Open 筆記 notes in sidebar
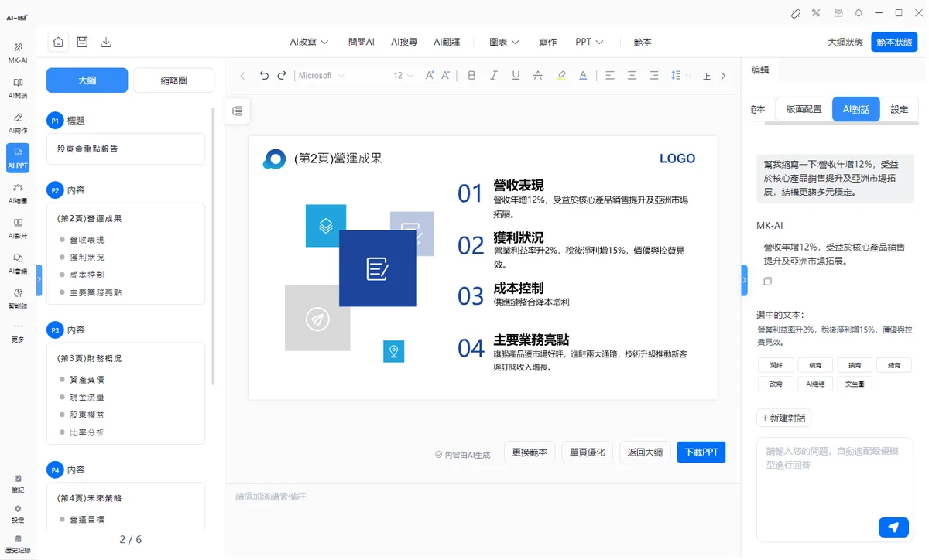The width and height of the screenshot is (929, 560). coord(18,484)
